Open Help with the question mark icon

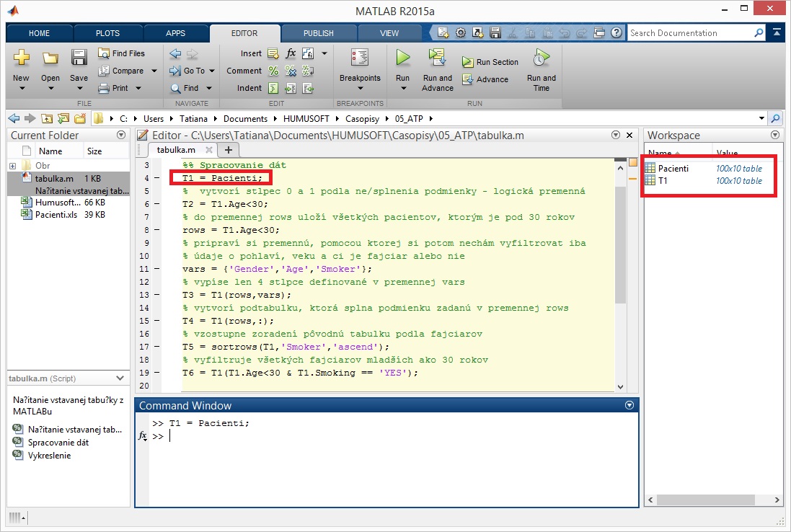[617, 32]
